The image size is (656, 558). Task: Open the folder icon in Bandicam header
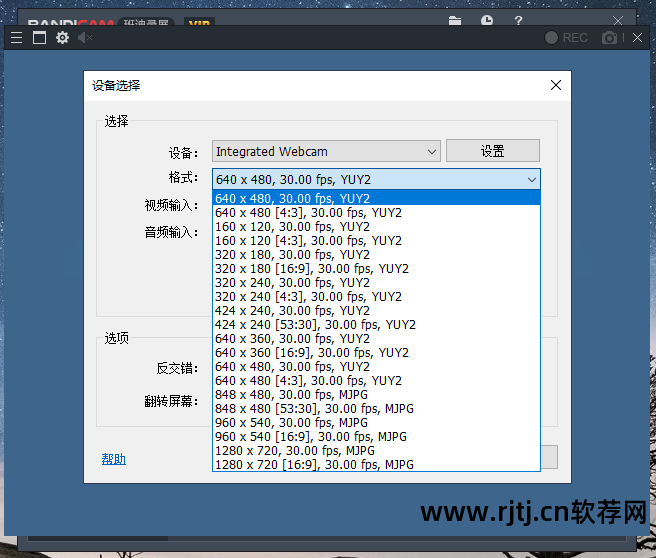pyautogui.click(x=455, y=20)
